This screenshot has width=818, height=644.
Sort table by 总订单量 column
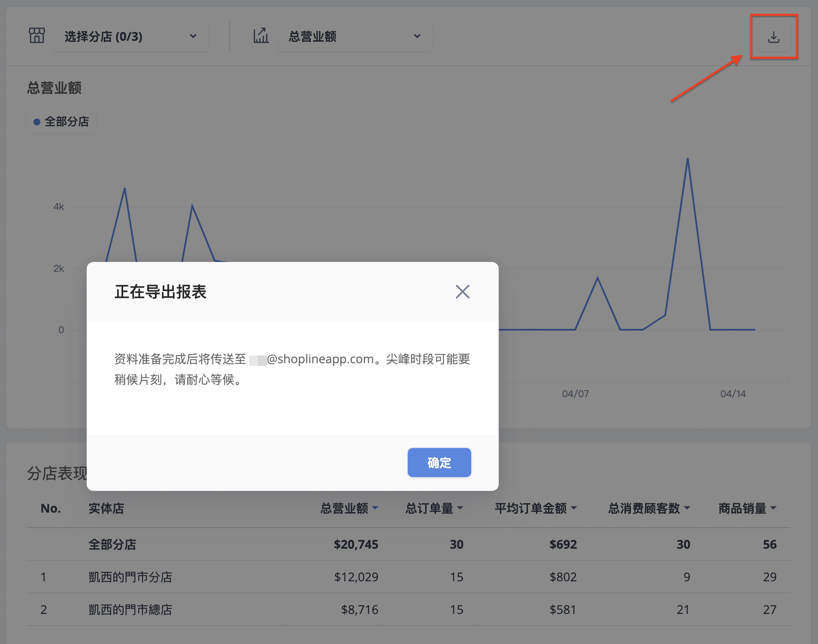point(434,508)
